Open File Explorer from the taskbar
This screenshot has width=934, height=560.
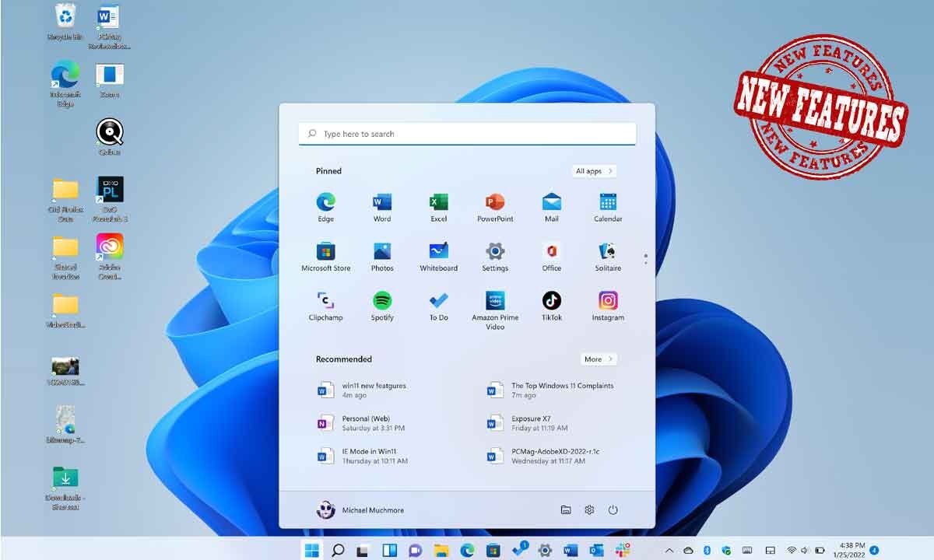coord(441,550)
